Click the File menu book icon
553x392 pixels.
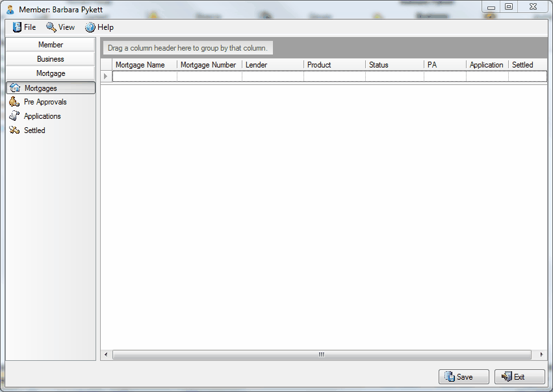tap(17, 27)
